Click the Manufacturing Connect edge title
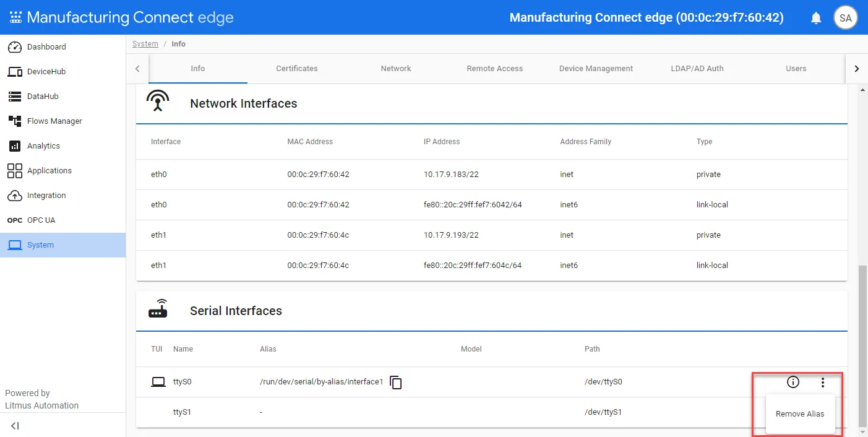 [x=130, y=17]
